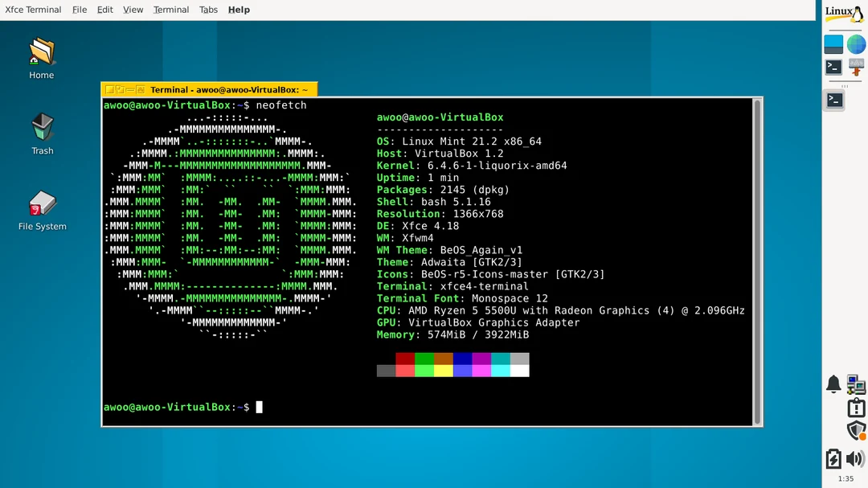Open the File menu in the terminal

click(80, 10)
